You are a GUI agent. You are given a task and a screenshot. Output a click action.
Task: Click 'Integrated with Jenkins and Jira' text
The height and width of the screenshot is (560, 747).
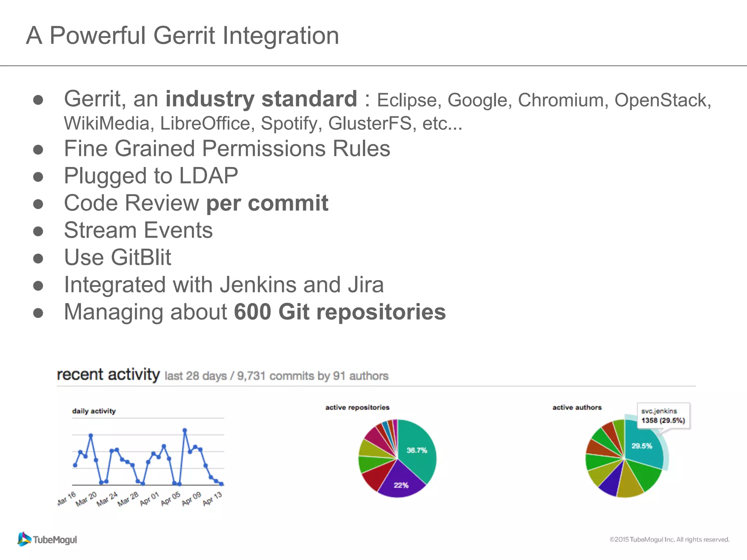pyautogui.click(x=224, y=284)
